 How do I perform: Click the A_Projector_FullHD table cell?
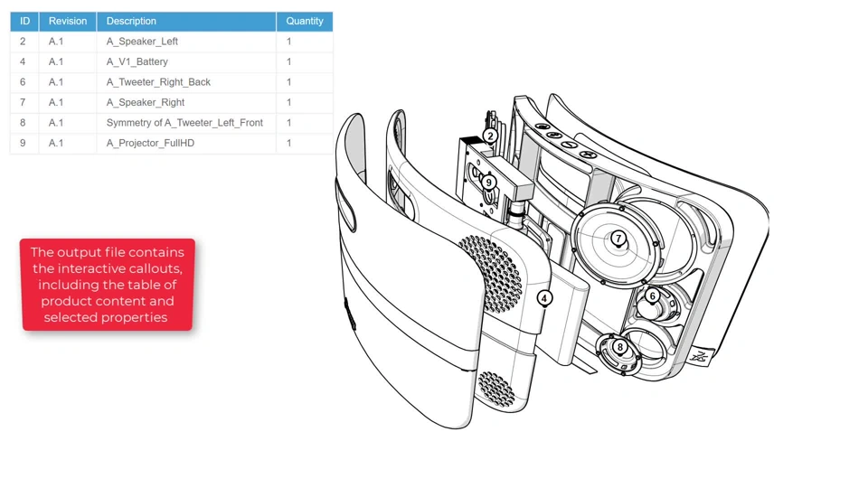[186, 143]
